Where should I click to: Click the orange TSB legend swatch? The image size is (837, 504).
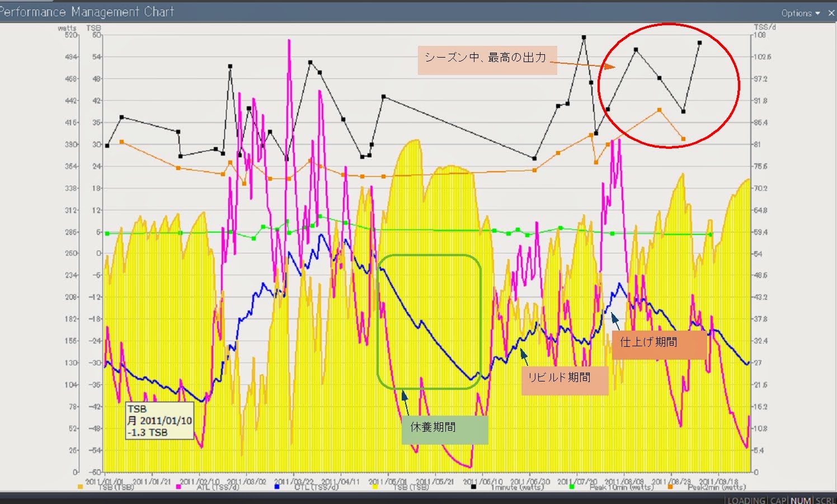(81, 487)
